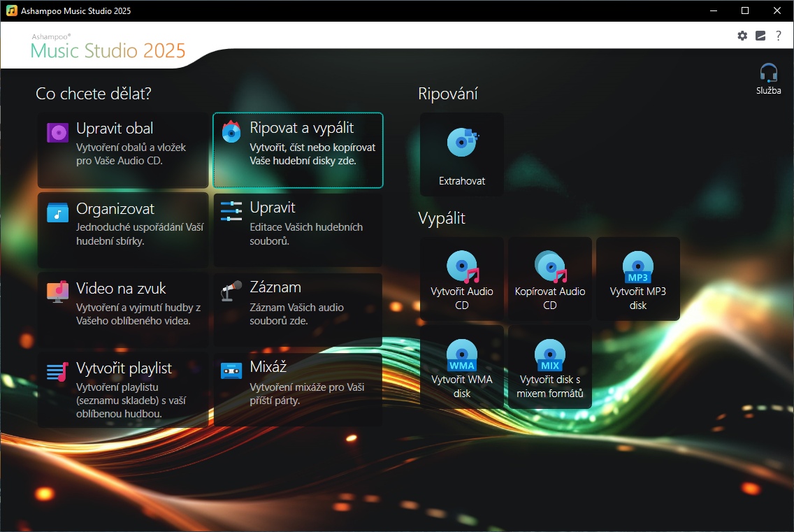Click the Vytvořit disk s mixem formátů label

point(550,386)
